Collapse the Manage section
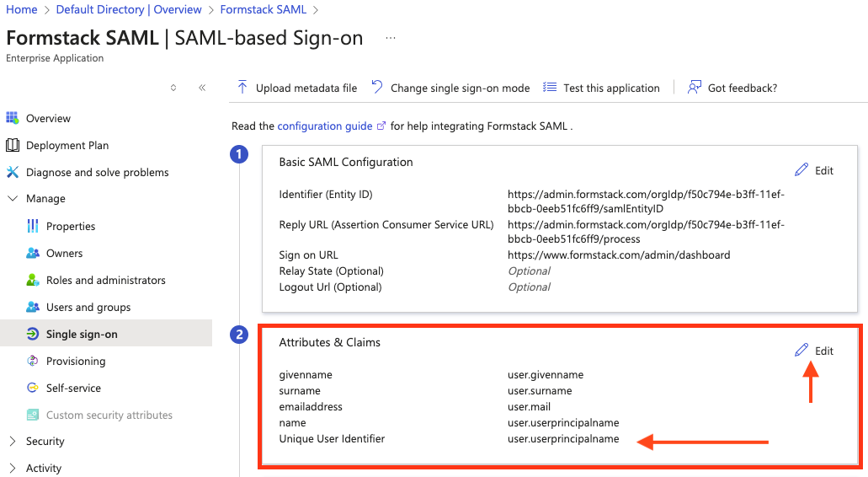 13,199
